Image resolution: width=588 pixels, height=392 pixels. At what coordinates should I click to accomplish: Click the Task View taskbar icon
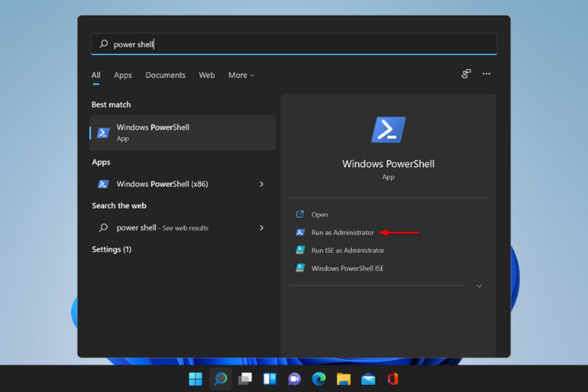(x=245, y=379)
